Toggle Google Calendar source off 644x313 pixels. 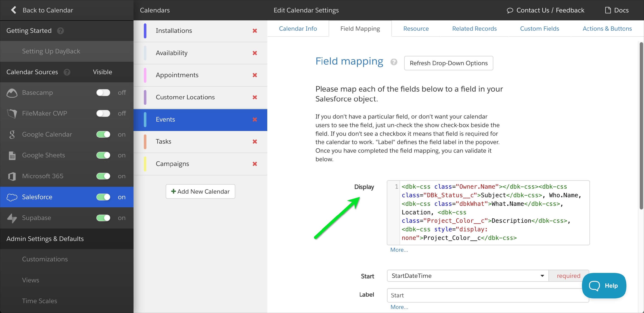pyautogui.click(x=103, y=134)
